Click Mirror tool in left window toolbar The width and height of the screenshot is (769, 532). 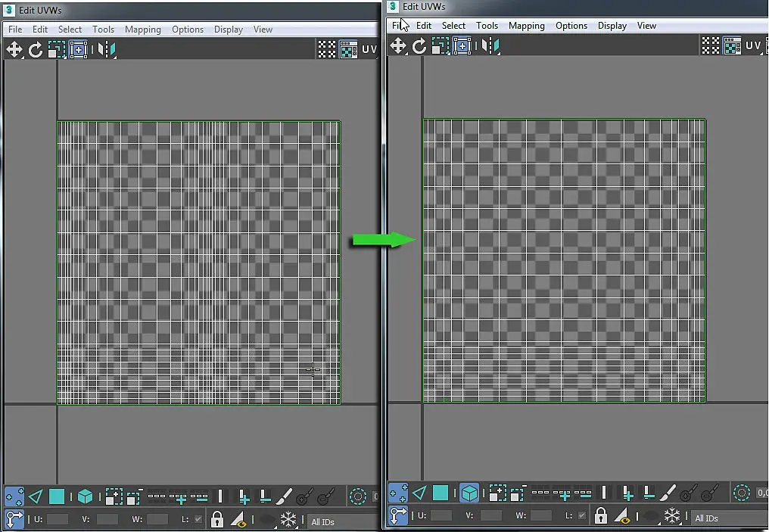[107, 49]
